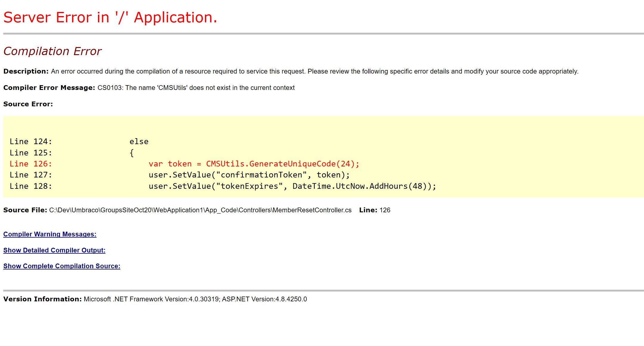Click the 'Source Error:' label
This screenshot has width=644, height=346.
tap(28, 104)
